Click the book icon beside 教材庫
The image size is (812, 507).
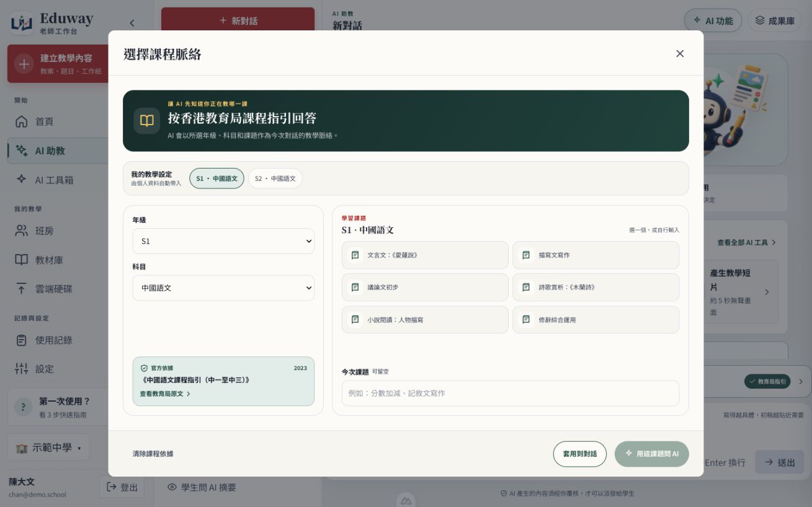coord(22,260)
